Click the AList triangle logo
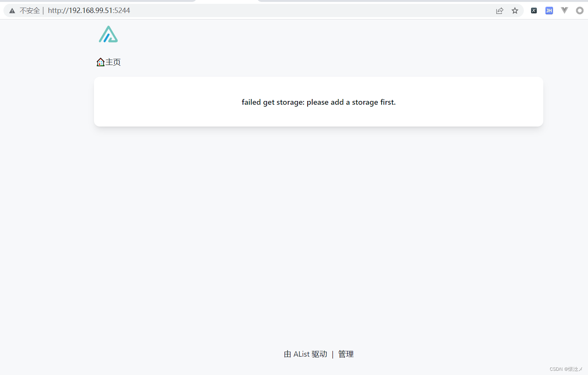 coord(109,34)
